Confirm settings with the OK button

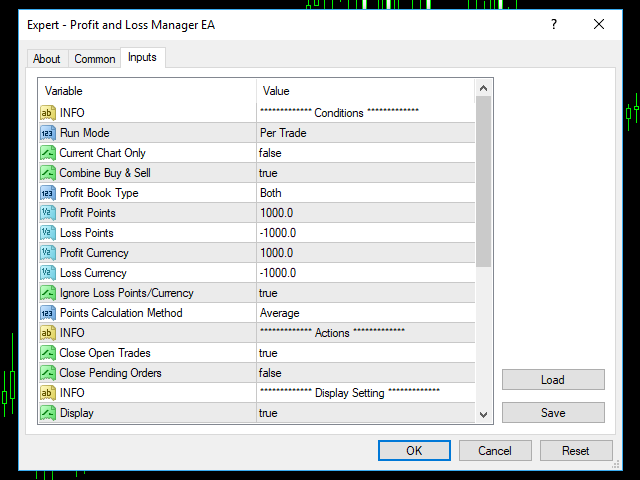pos(414,451)
